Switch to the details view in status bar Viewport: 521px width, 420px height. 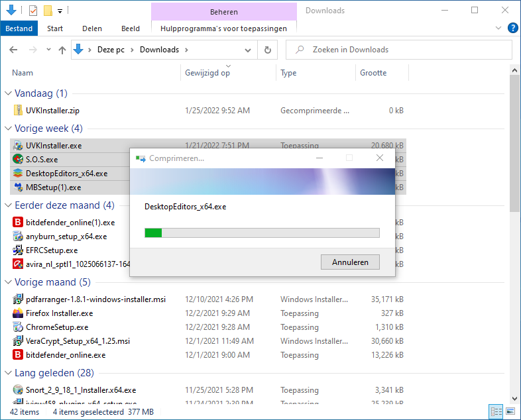[x=496, y=412]
